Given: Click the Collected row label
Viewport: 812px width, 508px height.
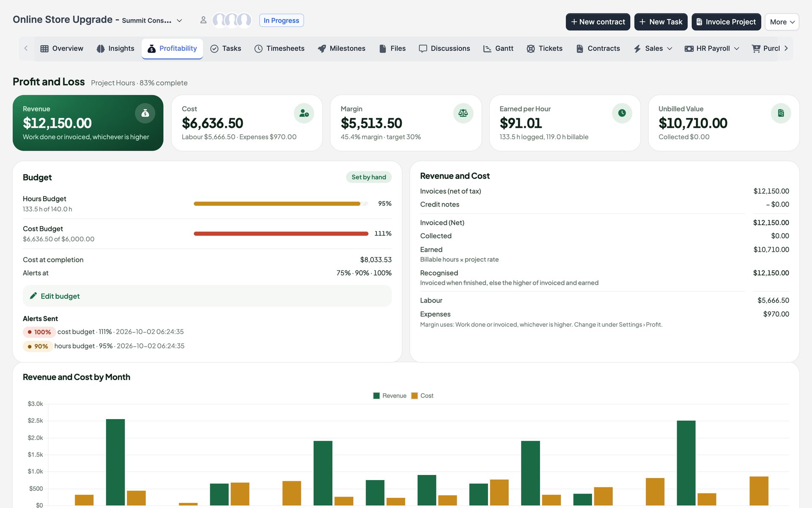Looking at the screenshot, I should click(x=436, y=236).
